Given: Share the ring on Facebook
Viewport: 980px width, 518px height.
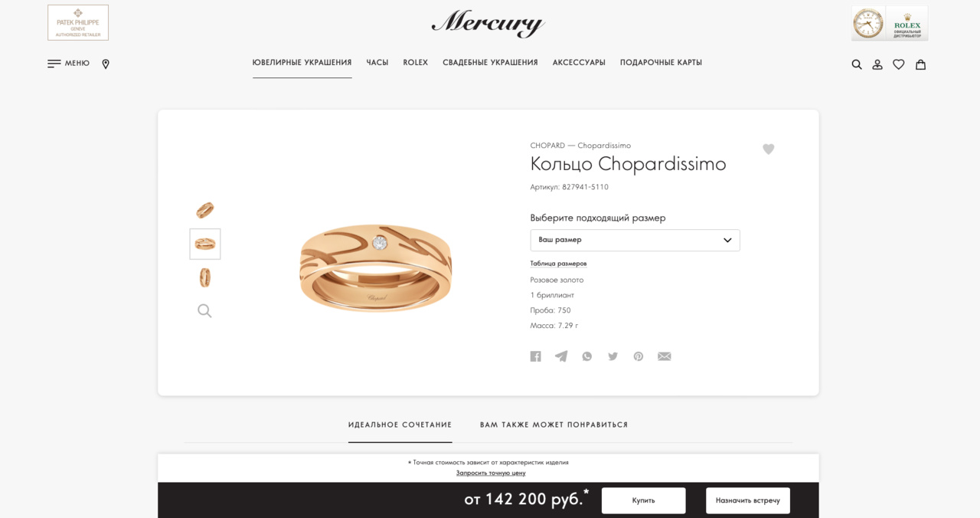Looking at the screenshot, I should pyautogui.click(x=536, y=356).
